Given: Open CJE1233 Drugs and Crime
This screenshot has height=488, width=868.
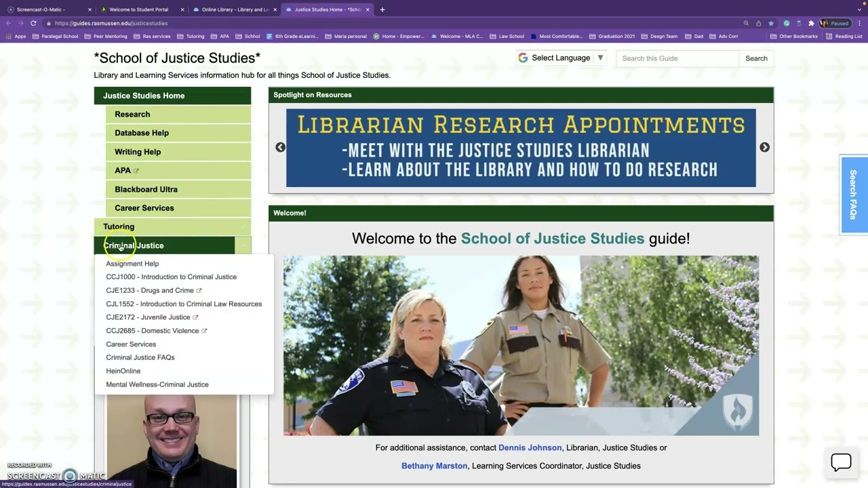Looking at the screenshot, I should coord(153,291).
